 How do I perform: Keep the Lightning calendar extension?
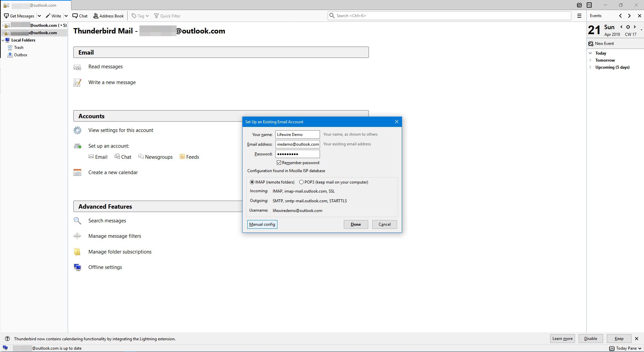[619, 339]
